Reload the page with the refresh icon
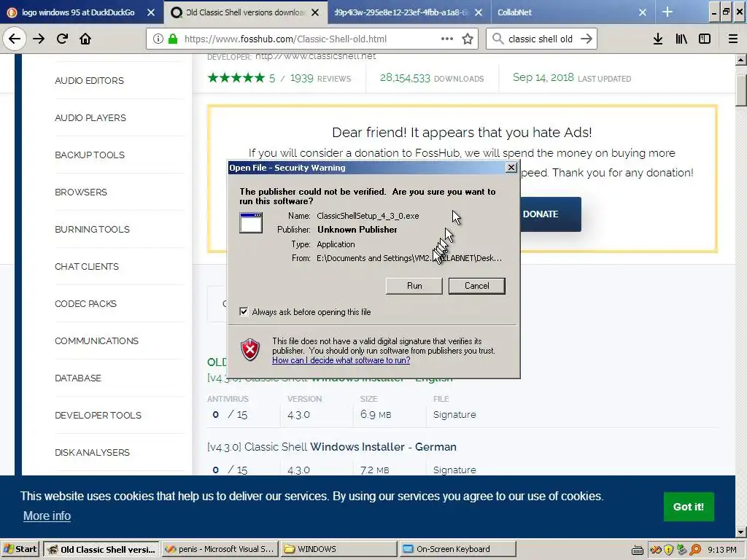Screen dimensions: 747x560 click(62, 39)
